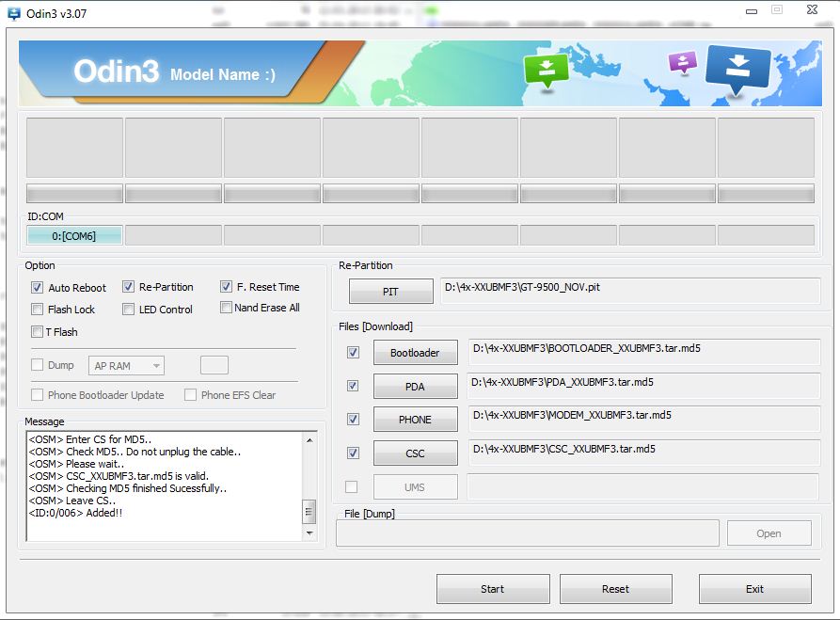Click 'Please wait..' log line

point(76,464)
